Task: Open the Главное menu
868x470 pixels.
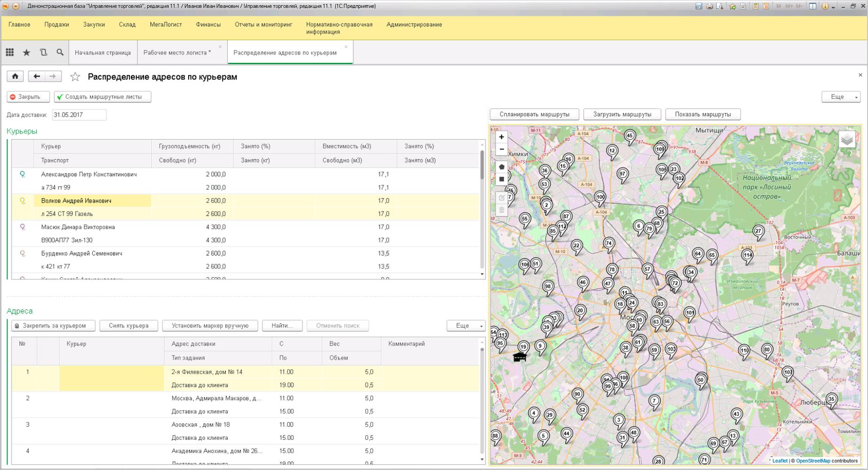Action: [x=19, y=24]
